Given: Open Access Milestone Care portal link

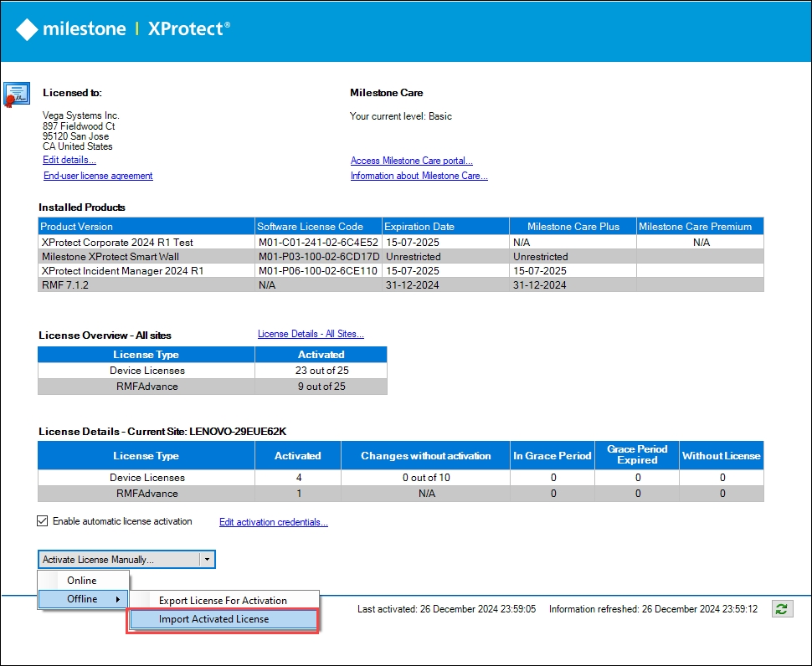Looking at the screenshot, I should pos(411,161).
